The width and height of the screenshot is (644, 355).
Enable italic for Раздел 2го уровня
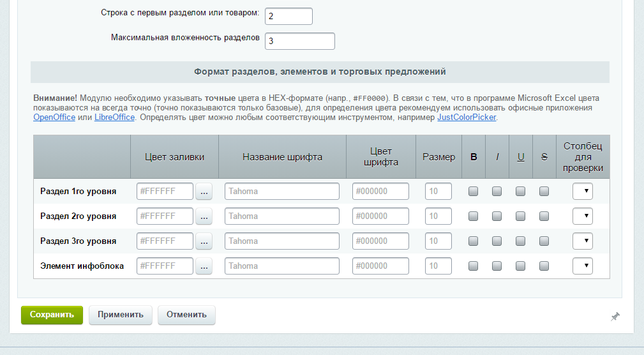[497, 216]
